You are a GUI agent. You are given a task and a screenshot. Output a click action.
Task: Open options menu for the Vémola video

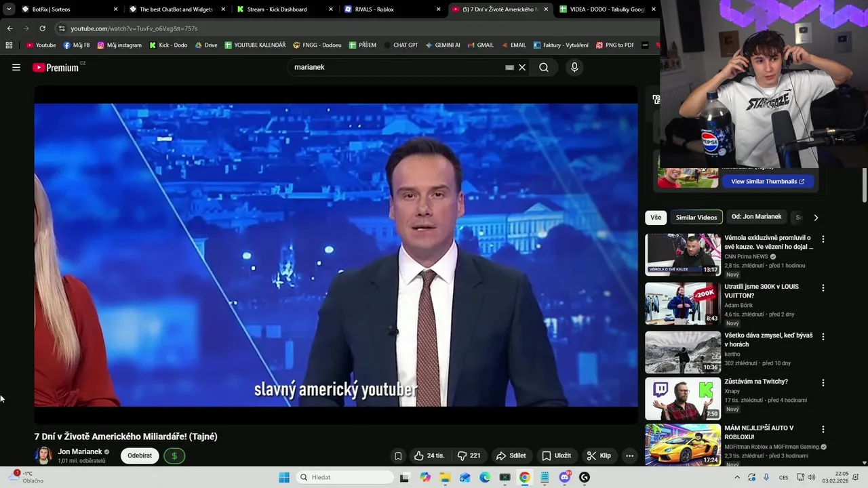click(823, 239)
